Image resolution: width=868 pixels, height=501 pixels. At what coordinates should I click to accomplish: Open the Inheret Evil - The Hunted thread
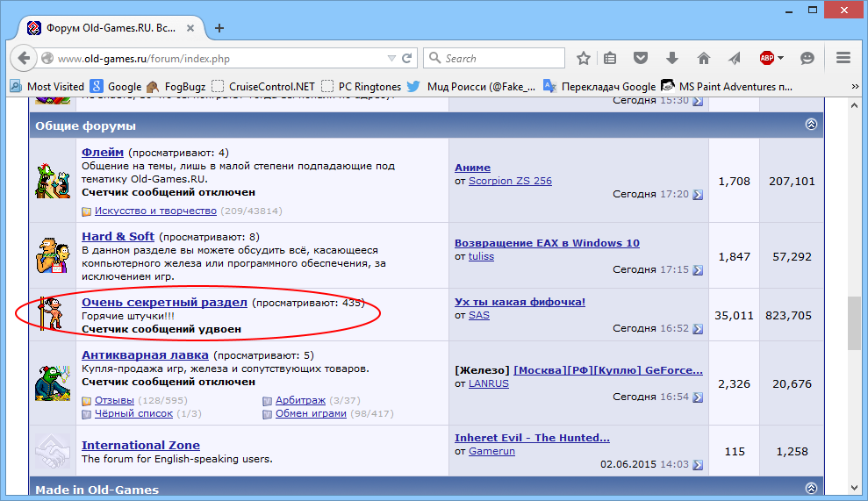pyautogui.click(x=532, y=437)
